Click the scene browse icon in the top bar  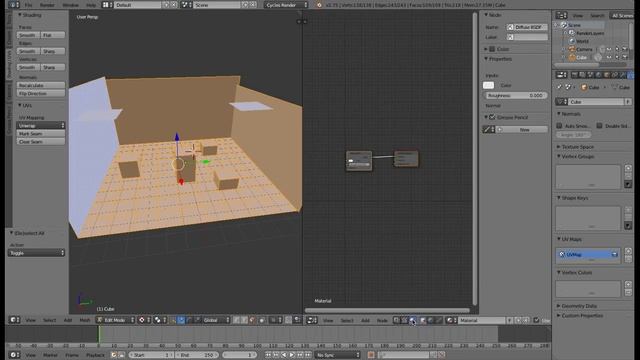187,5
